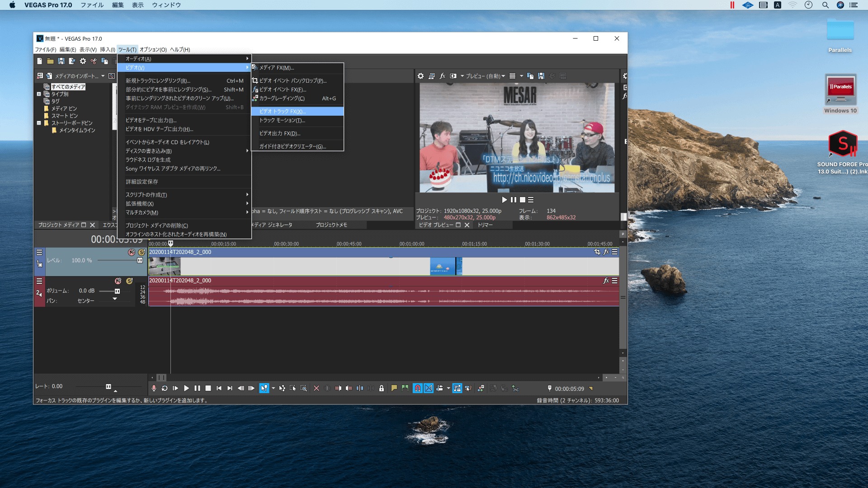The image size is (868, 488).
Task: Solo video track 1
Action: click(x=142, y=252)
